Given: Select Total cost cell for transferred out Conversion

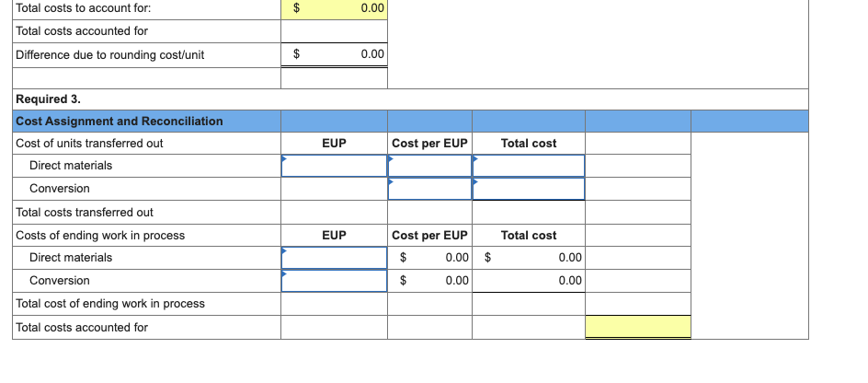Looking at the screenshot, I should click(x=528, y=189).
